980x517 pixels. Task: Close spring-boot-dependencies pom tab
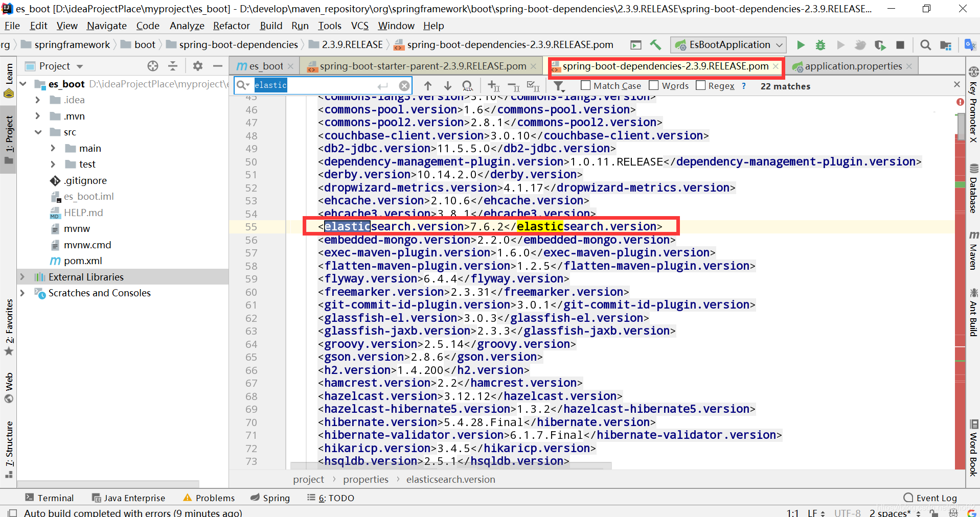[776, 66]
